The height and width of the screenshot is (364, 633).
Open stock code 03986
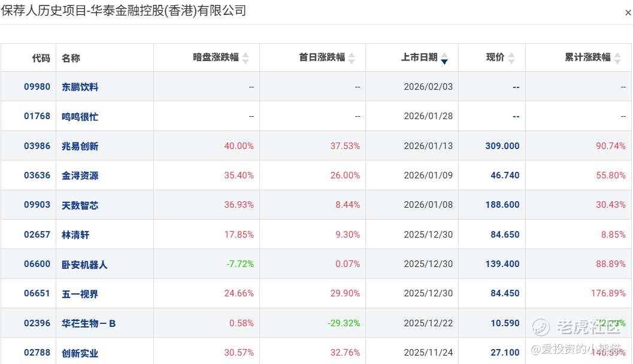point(37,145)
